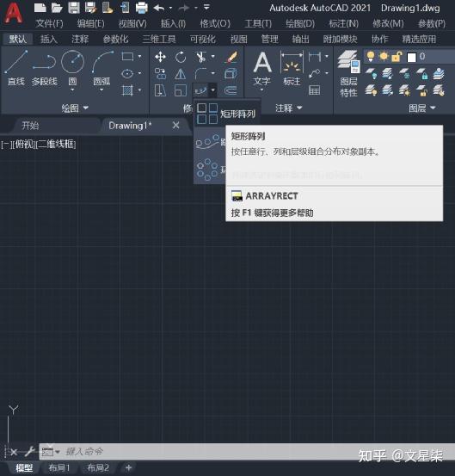Open the Circle tool dropdown arrow

point(72,90)
